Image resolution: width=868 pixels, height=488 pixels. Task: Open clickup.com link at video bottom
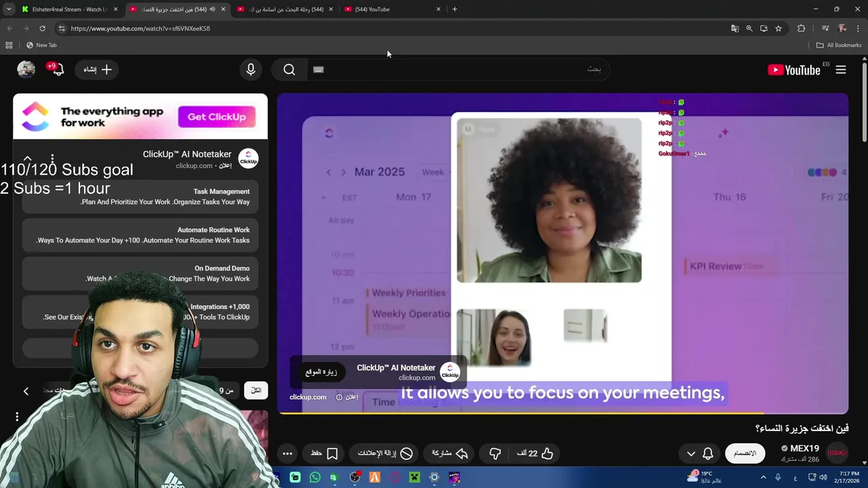pyautogui.click(x=308, y=397)
